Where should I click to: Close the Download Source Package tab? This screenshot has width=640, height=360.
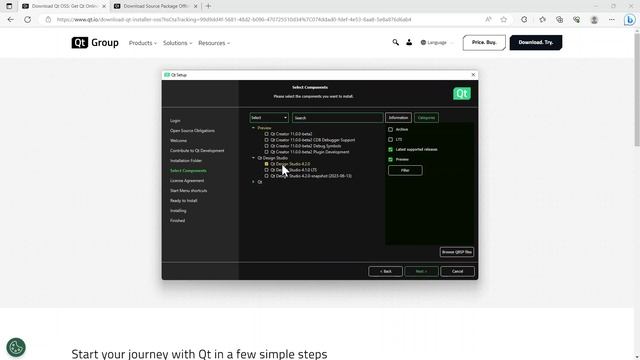[196, 6]
